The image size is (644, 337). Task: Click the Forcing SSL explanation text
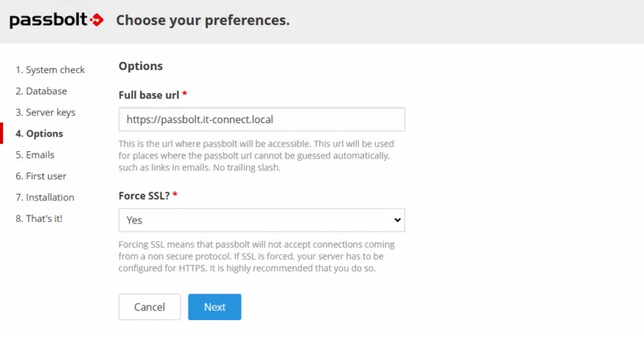(256, 256)
